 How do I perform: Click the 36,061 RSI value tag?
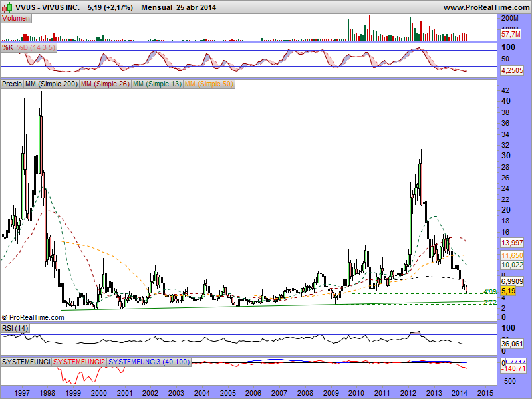pyautogui.click(x=512, y=344)
